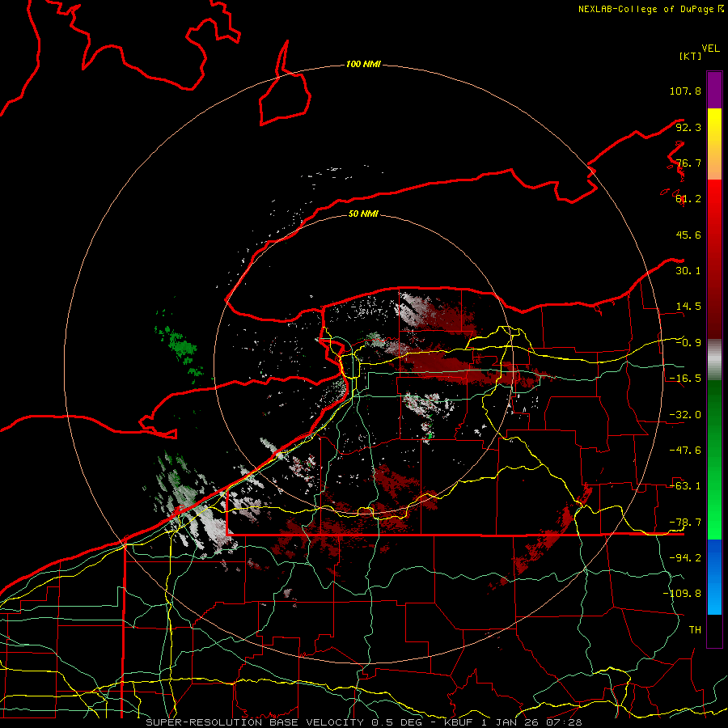The width and height of the screenshot is (728, 728).
Task: Click the 14.5 legend value
Action: click(x=688, y=307)
